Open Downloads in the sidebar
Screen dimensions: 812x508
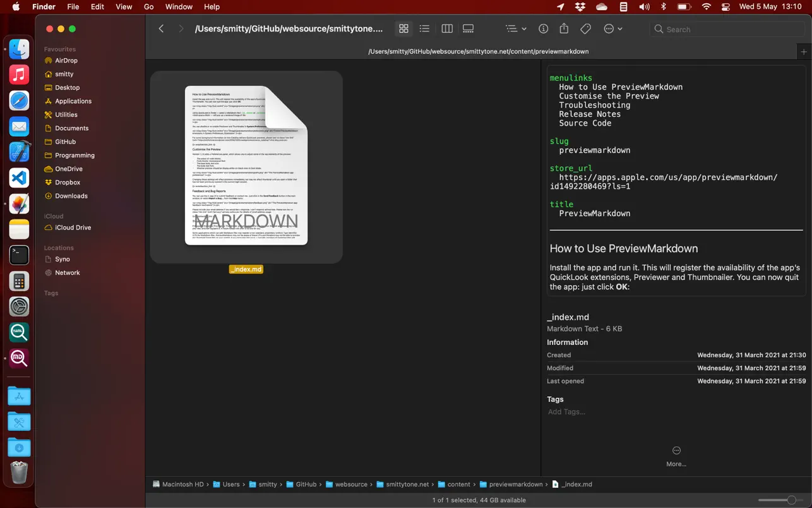tap(71, 196)
